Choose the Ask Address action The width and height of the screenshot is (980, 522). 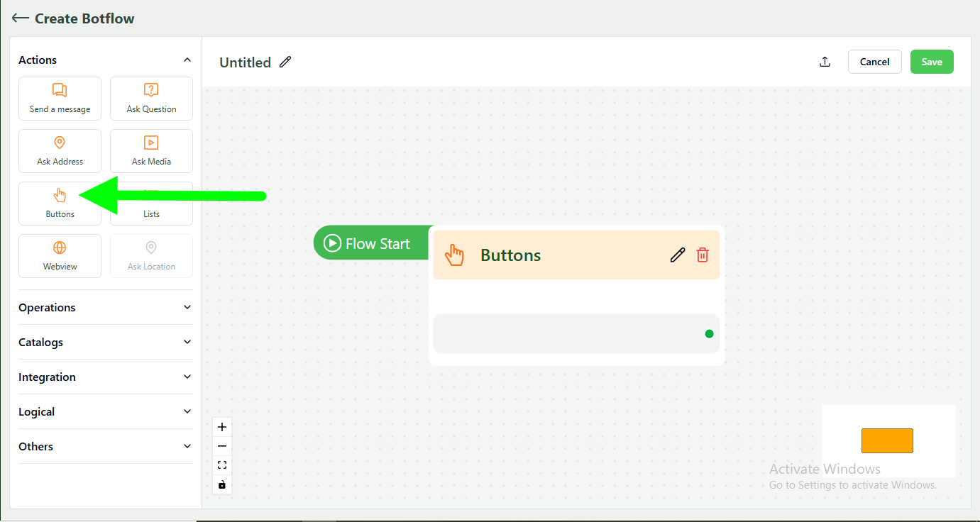(x=60, y=150)
